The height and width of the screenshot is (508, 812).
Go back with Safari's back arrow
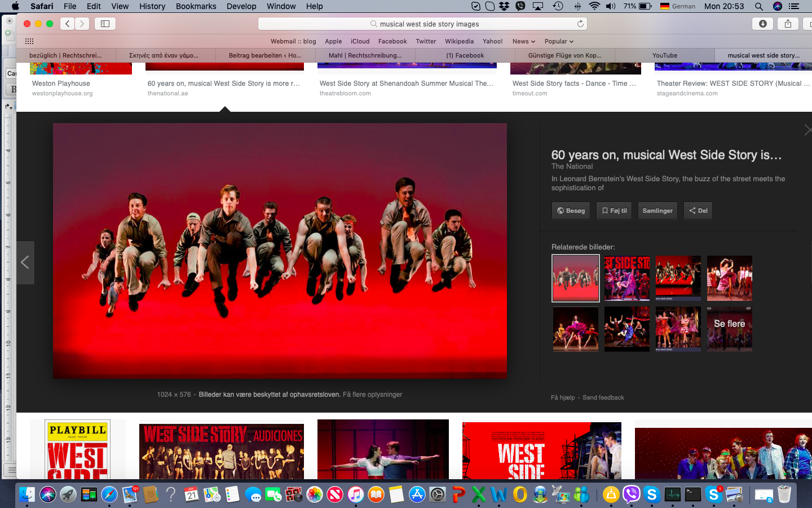pos(68,24)
